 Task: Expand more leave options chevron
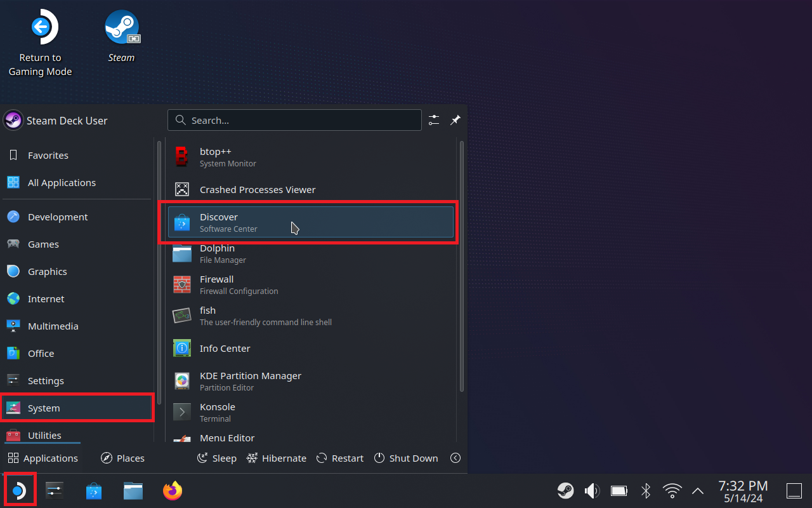455,458
